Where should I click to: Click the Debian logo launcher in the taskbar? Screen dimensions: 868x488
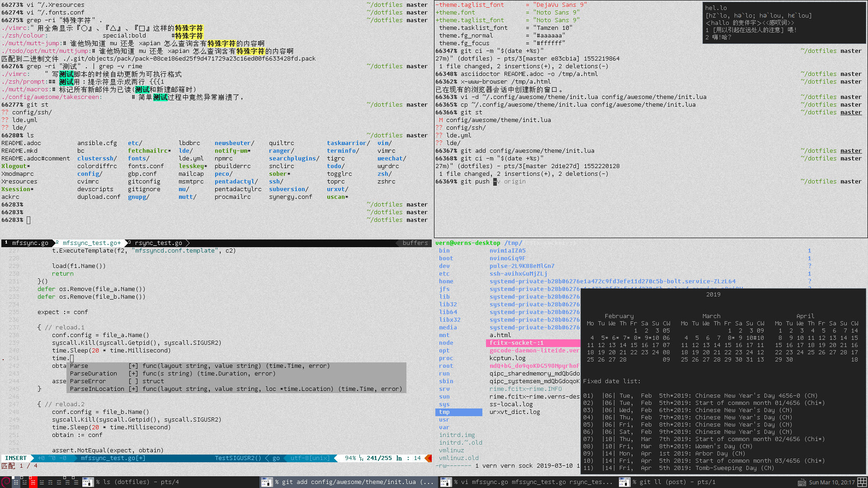[x=5, y=482]
